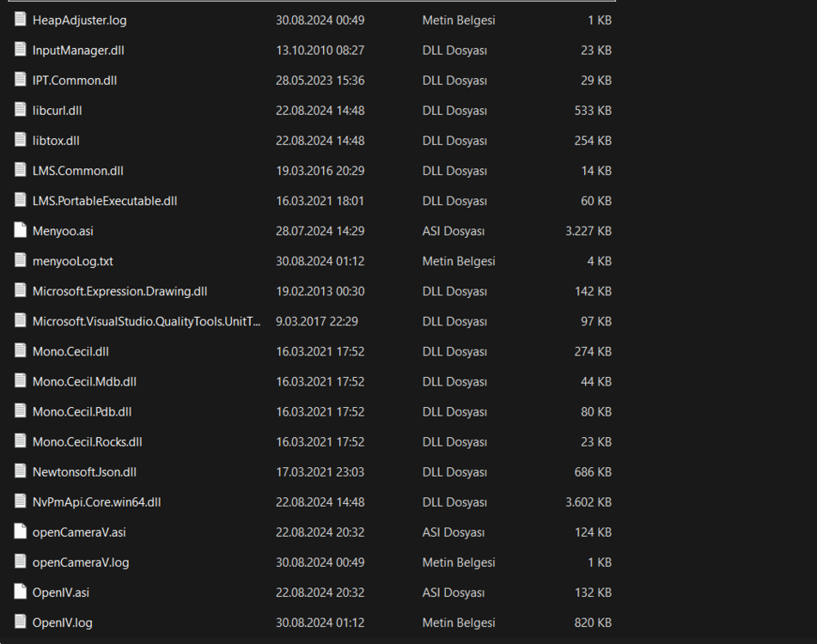817x644 pixels.
Task: Select the IPT.Common.dll file name
Action: [75, 81]
